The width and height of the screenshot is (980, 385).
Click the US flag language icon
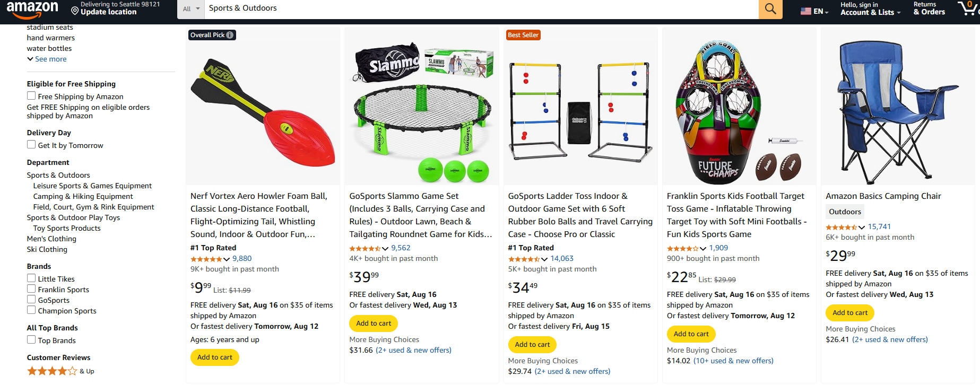(x=805, y=10)
